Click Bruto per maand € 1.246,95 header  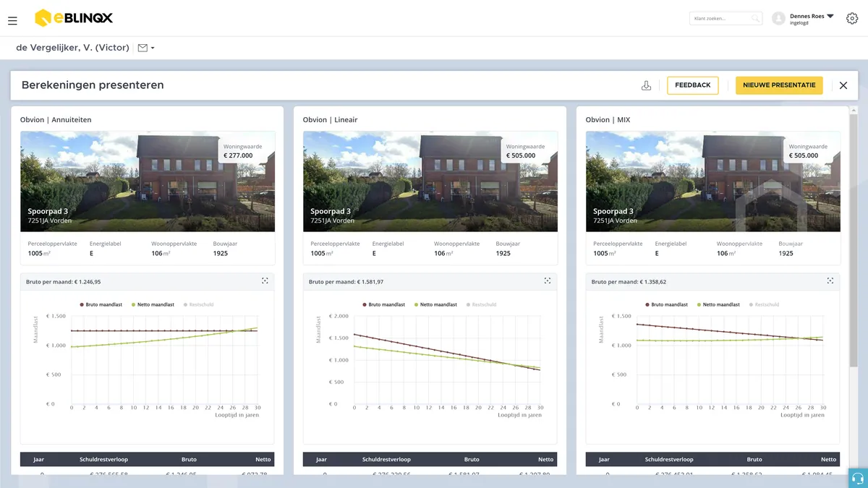pyautogui.click(x=63, y=282)
